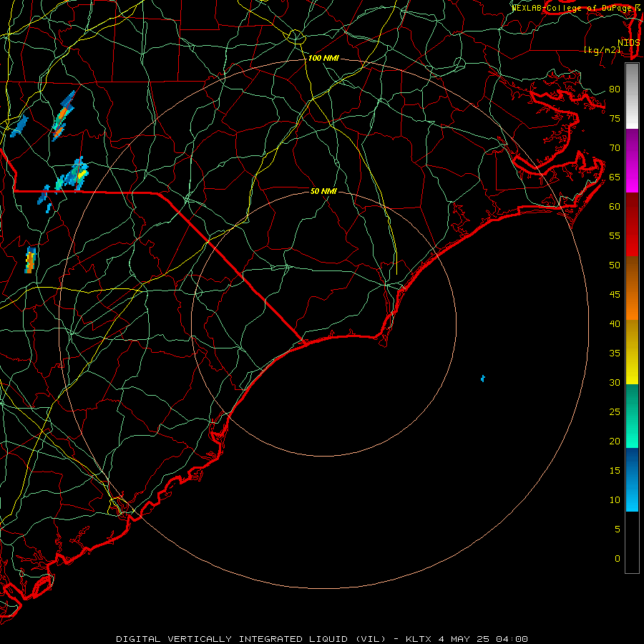Click the NEXLAB-College of DuPage credit text

pos(572,8)
